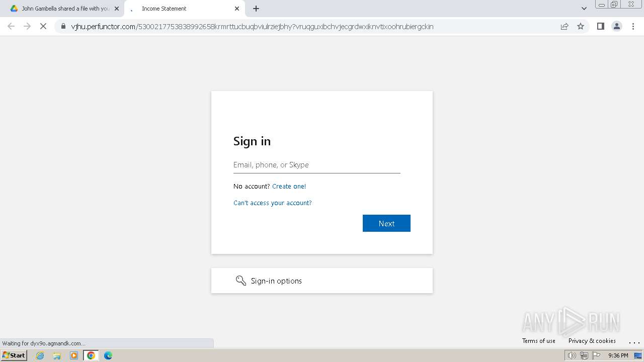Click the address bar URL

(x=252, y=27)
